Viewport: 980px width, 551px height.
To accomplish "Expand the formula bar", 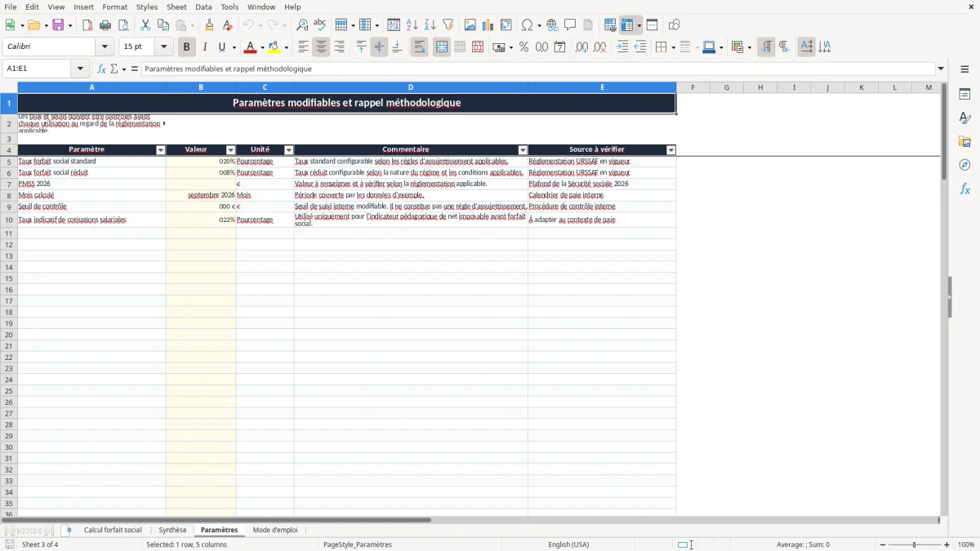I will 941,69.
